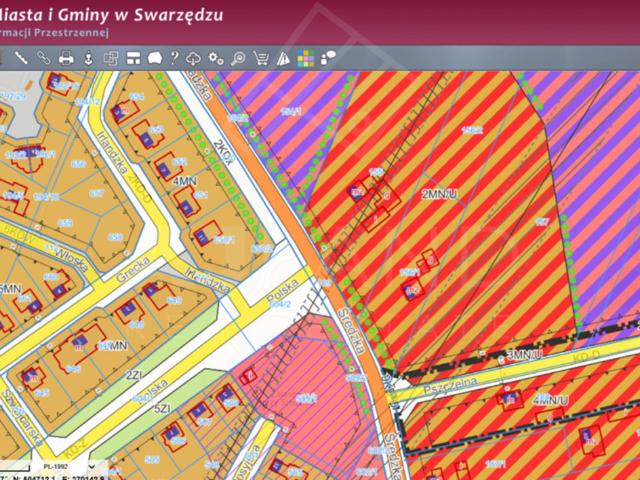
Task: Click the chain link icon
Action: point(43,57)
